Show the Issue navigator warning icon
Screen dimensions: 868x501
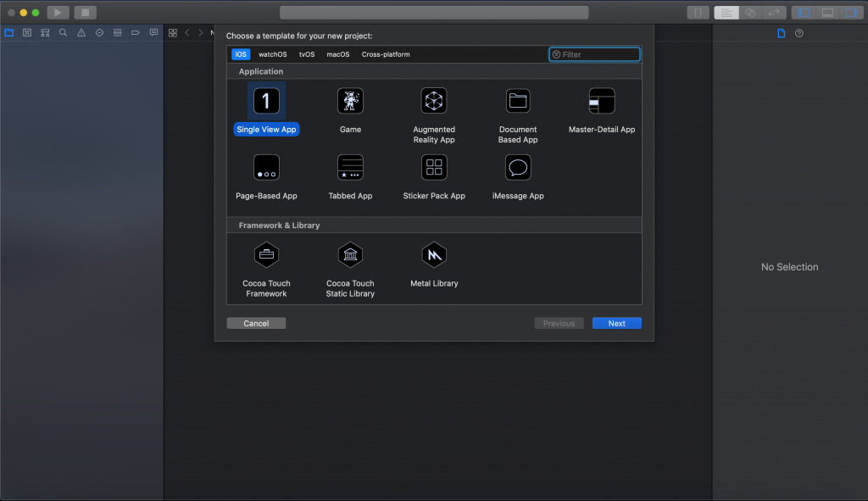coord(81,33)
